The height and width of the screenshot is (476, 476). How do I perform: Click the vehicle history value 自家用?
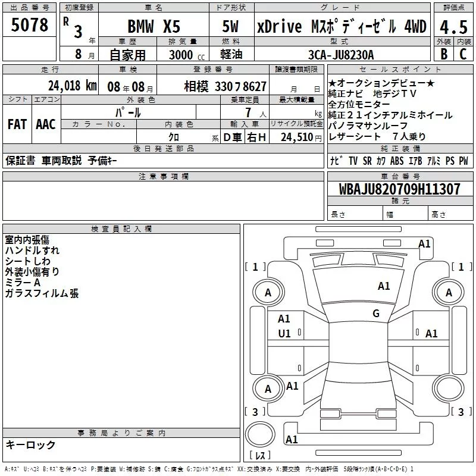coord(127,55)
